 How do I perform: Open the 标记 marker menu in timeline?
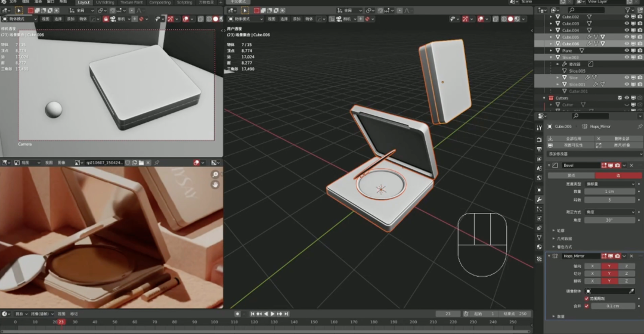74,314
